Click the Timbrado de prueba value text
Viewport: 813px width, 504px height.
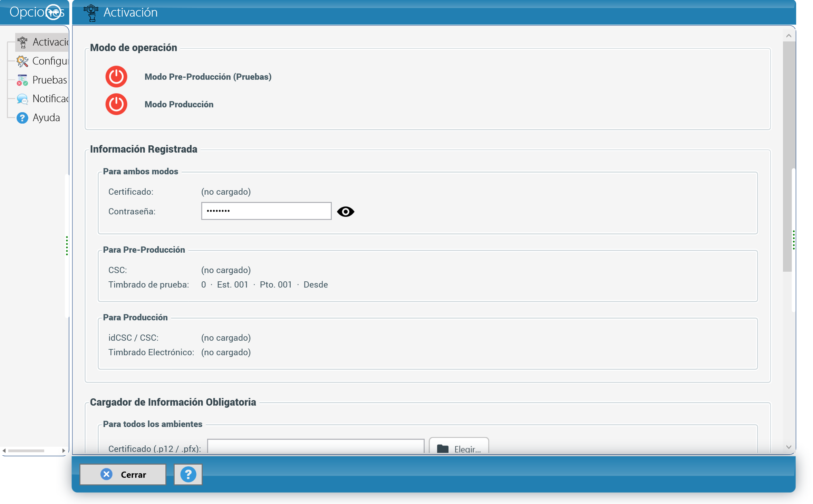(264, 284)
